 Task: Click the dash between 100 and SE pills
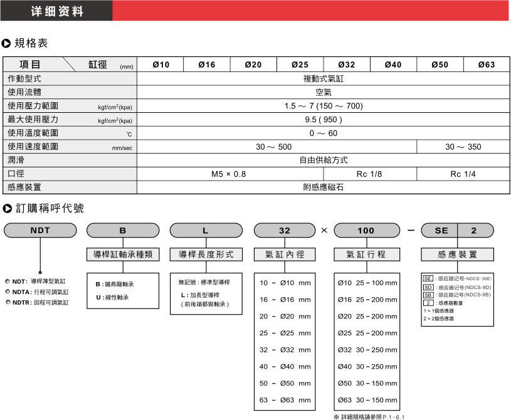point(409,231)
